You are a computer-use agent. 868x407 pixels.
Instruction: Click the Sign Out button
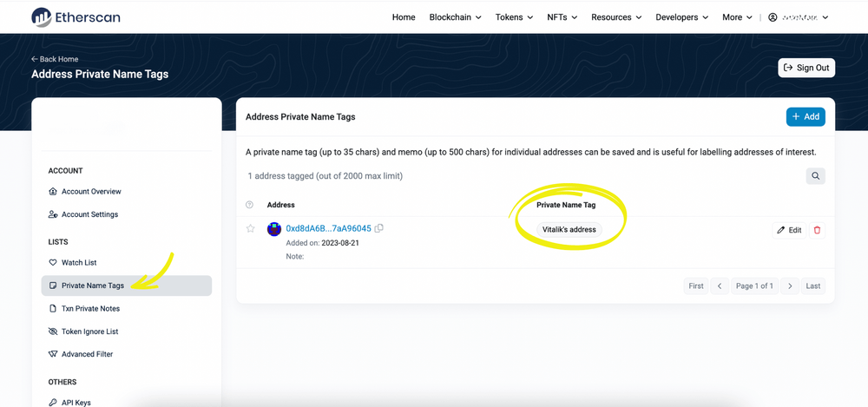pos(806,68)
